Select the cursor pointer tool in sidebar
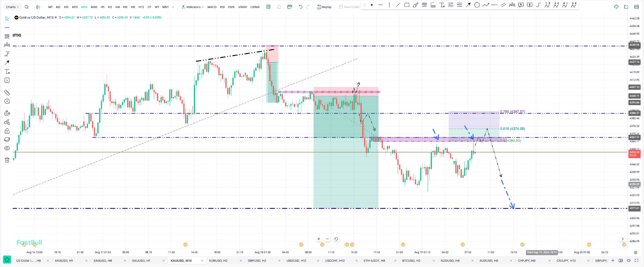Screen dimensions: 644x267 (7, 18)
